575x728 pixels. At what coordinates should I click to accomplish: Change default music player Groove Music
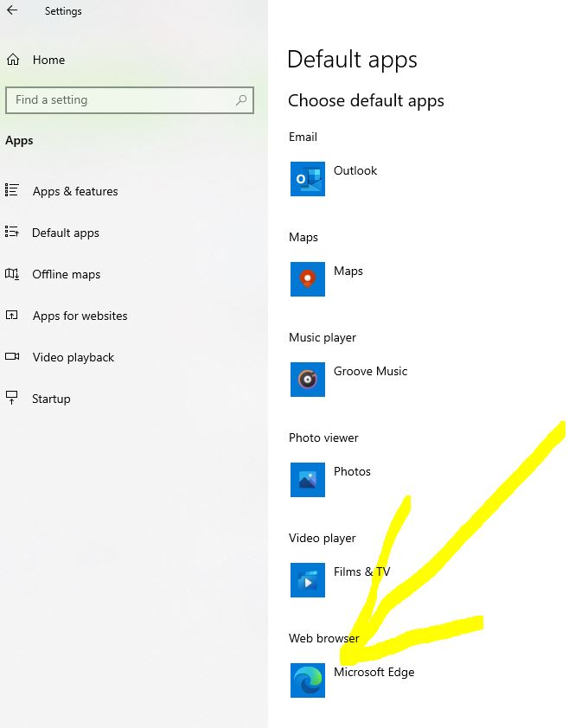pyautogui.click(x=370, y=372)
